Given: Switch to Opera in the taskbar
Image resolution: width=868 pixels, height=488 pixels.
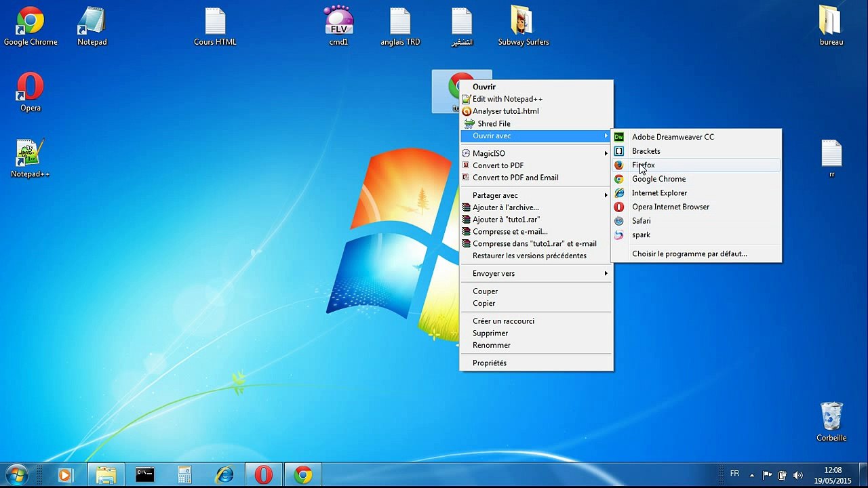Looking at the screenshot, I should click(x=264, y=475).
